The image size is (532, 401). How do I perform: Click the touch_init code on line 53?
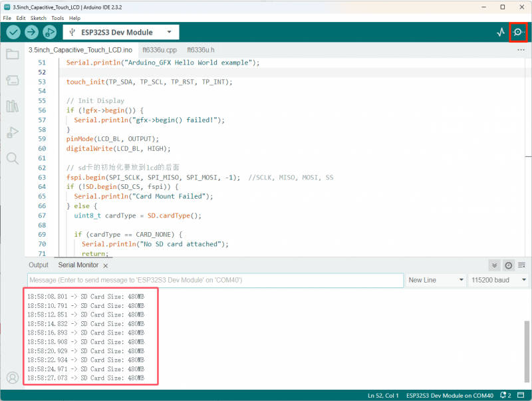(149, 82)
